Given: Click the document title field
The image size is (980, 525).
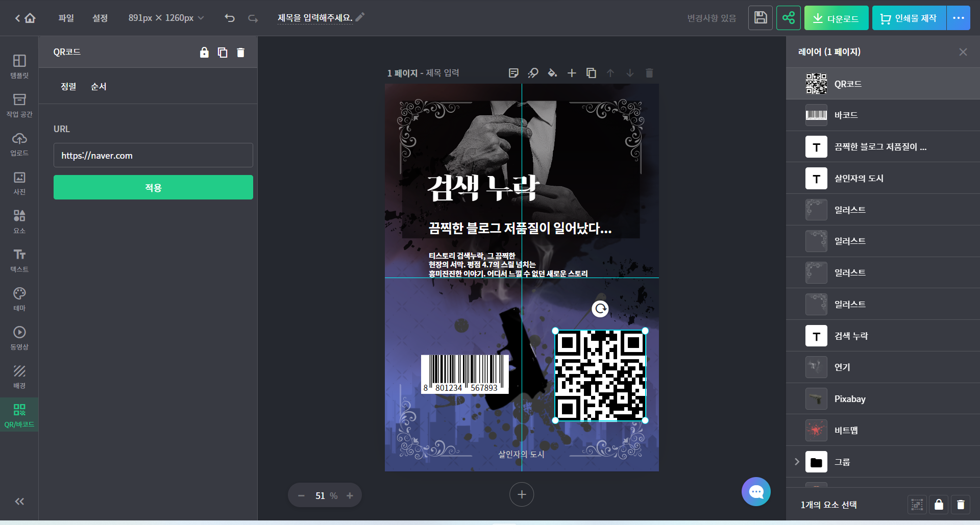Looking at the screenshot, I should pos(315,18).
